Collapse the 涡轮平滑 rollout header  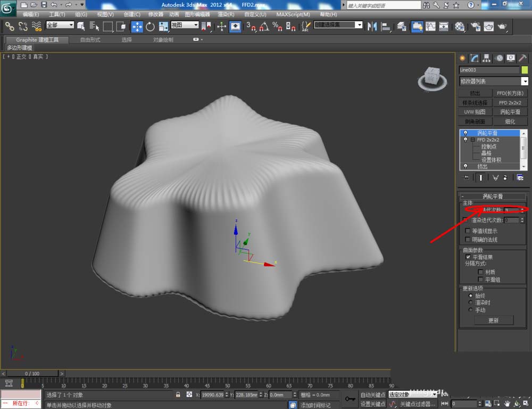click(493, 197)
